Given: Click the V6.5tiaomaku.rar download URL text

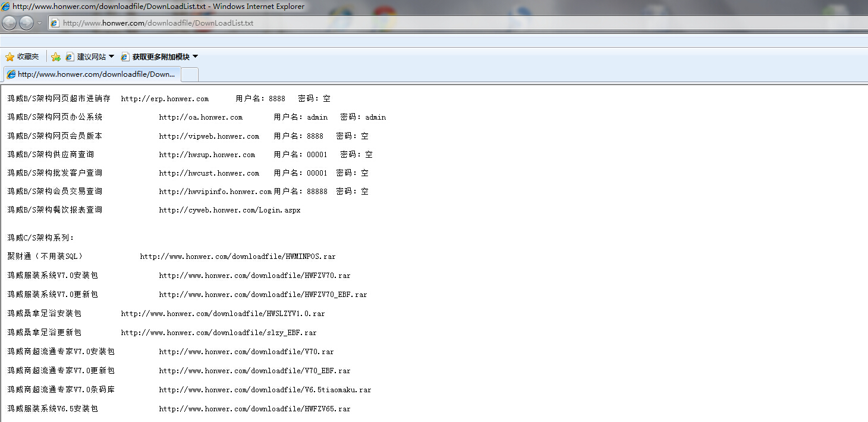Looking at the screenshot, I should 265,390.
